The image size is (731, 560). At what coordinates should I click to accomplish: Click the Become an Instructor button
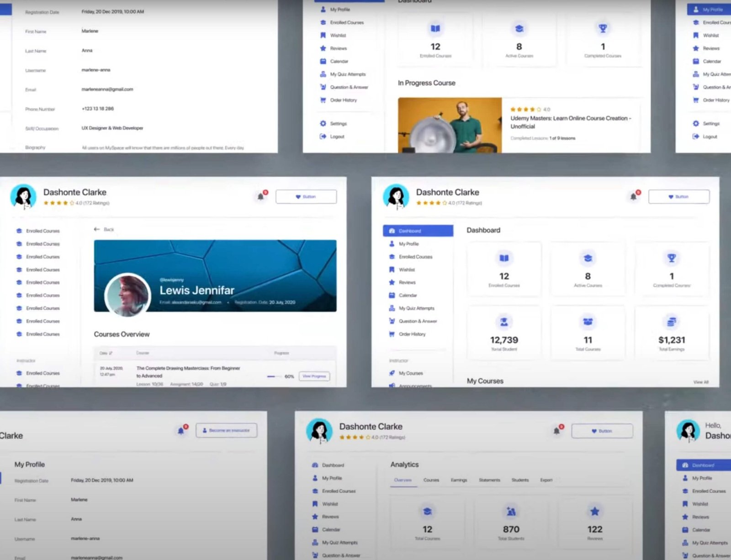point(226,431)
